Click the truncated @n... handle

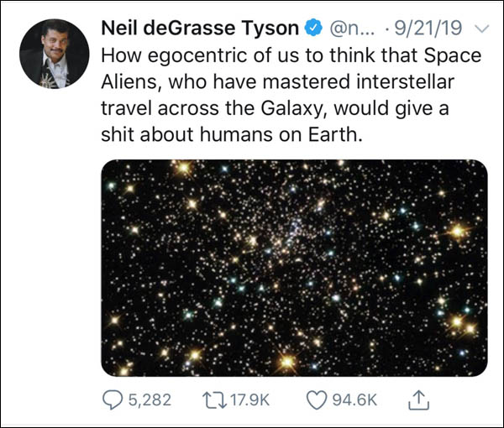(348, 29)
